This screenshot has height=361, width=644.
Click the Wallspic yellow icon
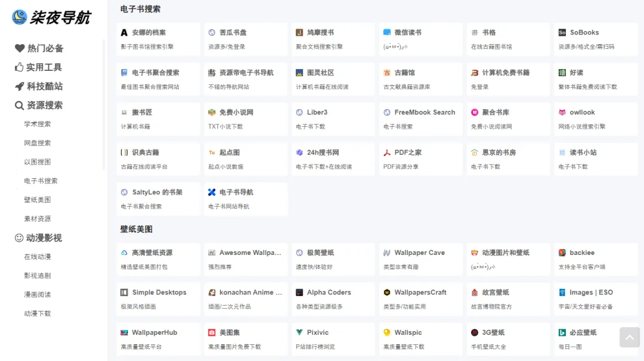tap(387, 332)
